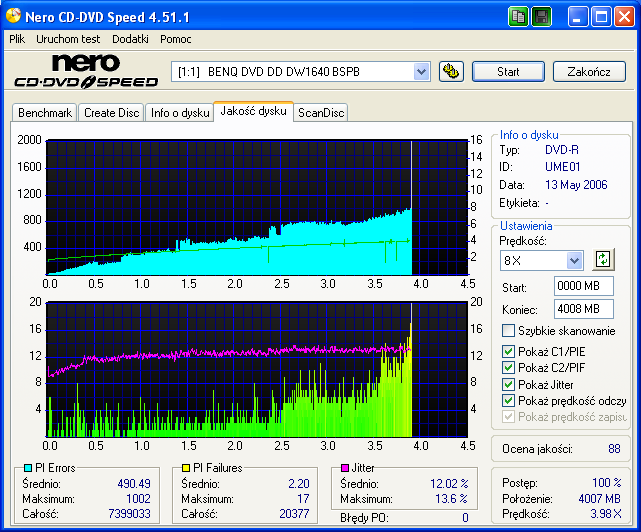Screen dimensions: 641x532
Task: Open the Plik menu
Action: coord(17,39)
